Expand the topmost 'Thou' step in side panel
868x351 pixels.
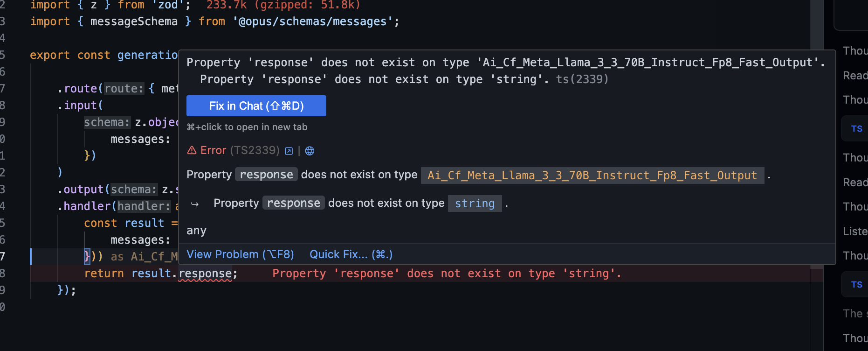click(x=855, y=51)
